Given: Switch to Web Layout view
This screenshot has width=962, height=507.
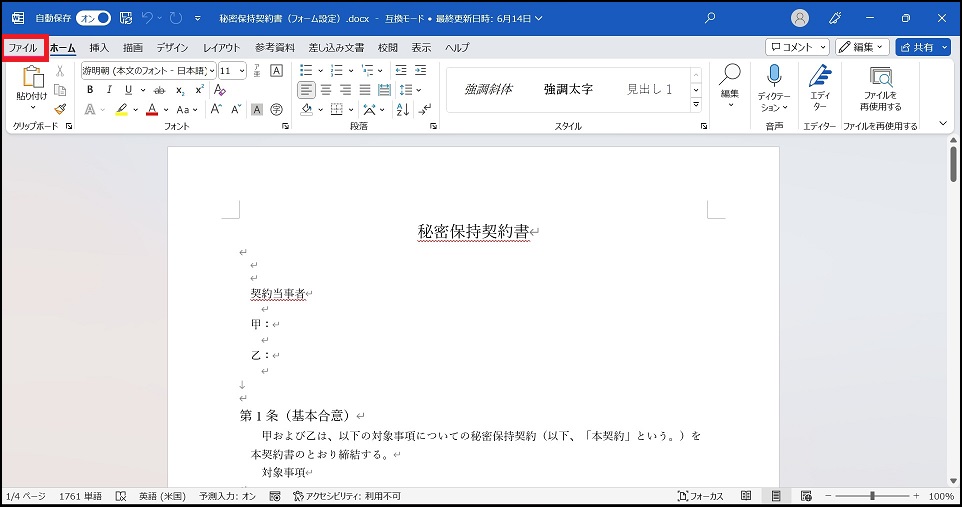Looking at the screenshot, I should 806,496.
